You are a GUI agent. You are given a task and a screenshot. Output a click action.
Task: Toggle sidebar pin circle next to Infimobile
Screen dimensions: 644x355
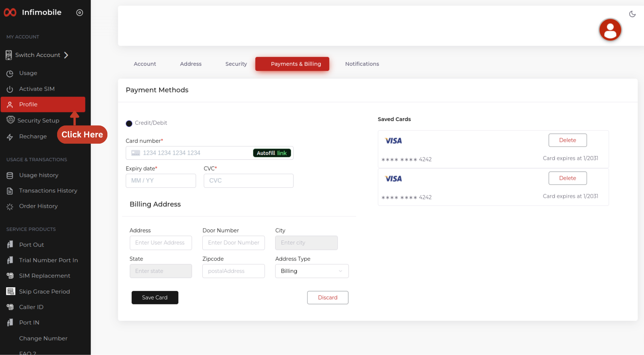pyautogui.click(x=79, y=13)
